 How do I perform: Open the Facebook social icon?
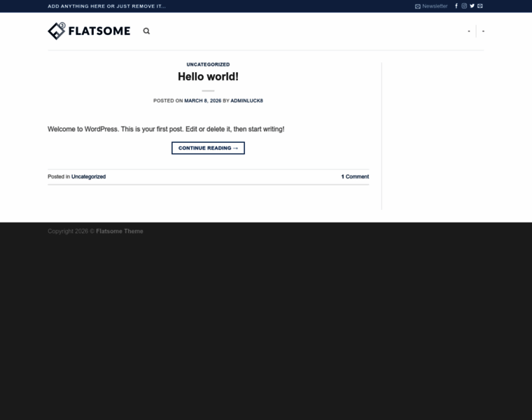tap(456, 6)
